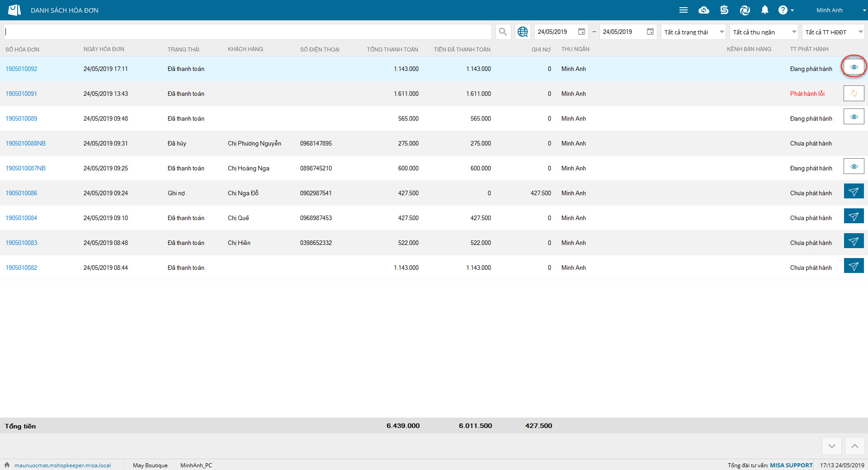This screenshot has height=470, width=868.
Task: Publish invoice 1905010082 with send icon
Action: pos(854,266)
